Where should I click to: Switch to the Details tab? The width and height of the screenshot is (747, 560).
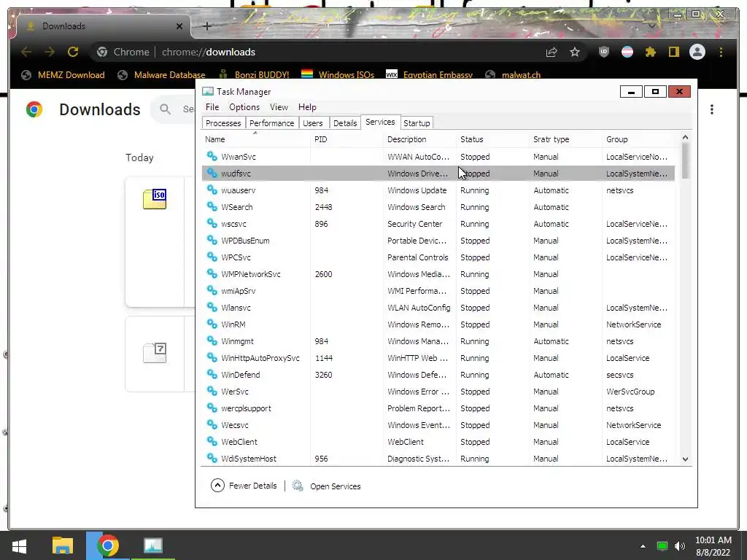tap(345, 122)
